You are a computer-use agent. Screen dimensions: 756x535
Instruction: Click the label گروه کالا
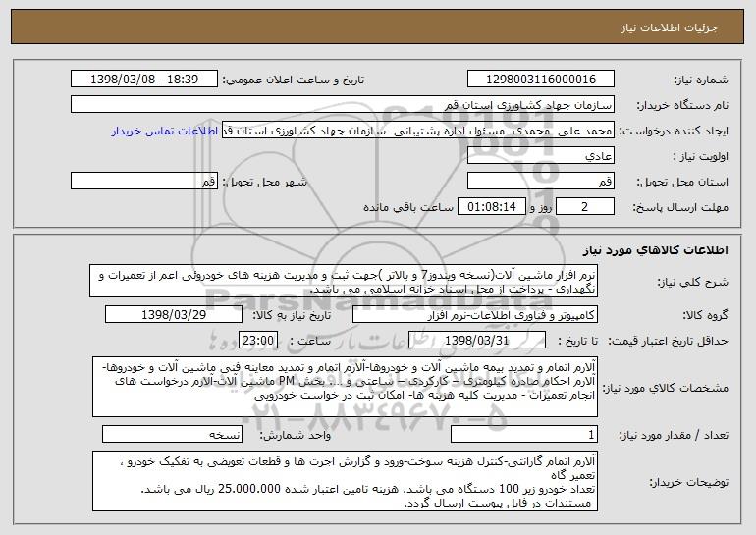tap(705, 316)
